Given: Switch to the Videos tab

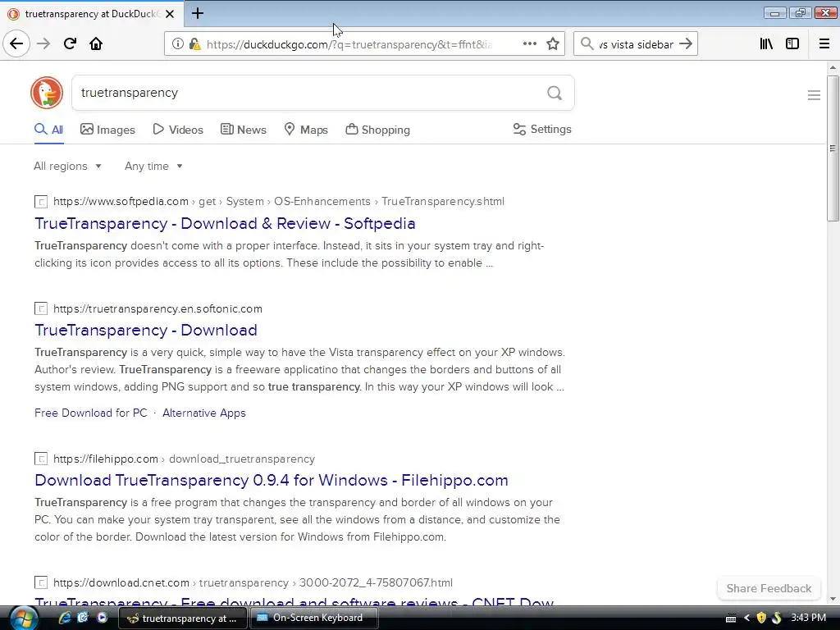Looking at the screenshot, I should [x=178, y=130].
